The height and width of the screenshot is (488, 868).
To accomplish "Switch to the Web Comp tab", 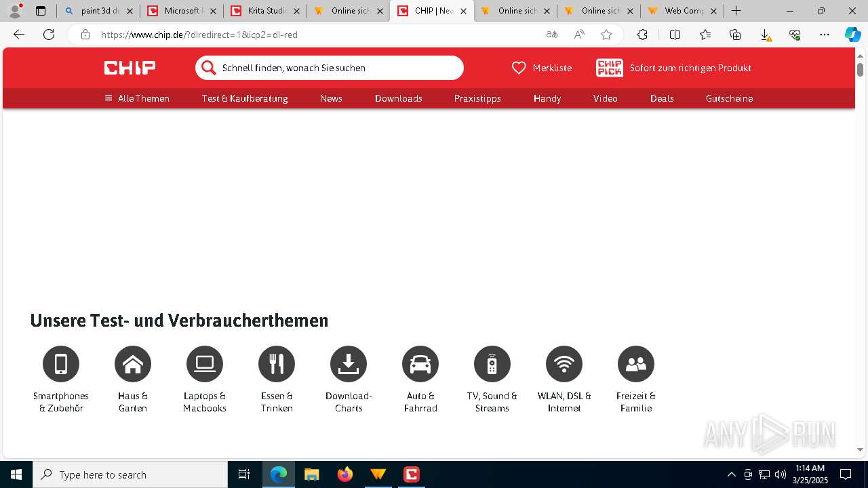I will click(x=683, y=11).
